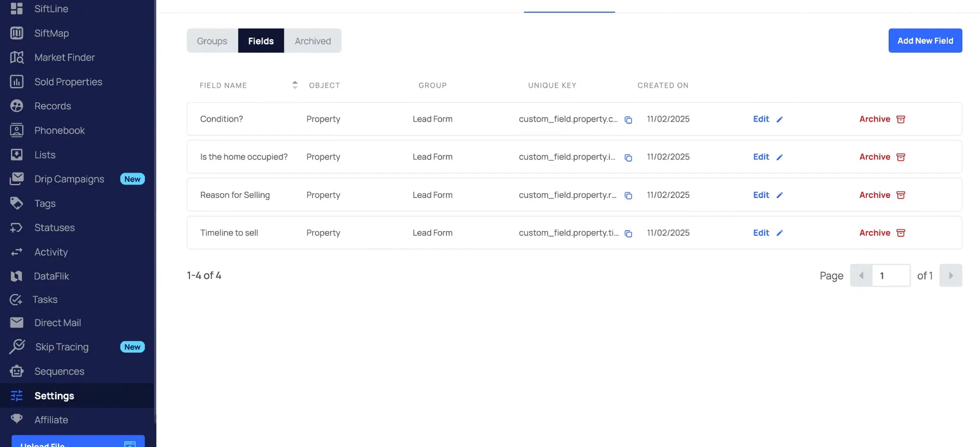Edit the Timeline to sell field
This screenshot has width=980, height=447.
(x=767, y=233)
